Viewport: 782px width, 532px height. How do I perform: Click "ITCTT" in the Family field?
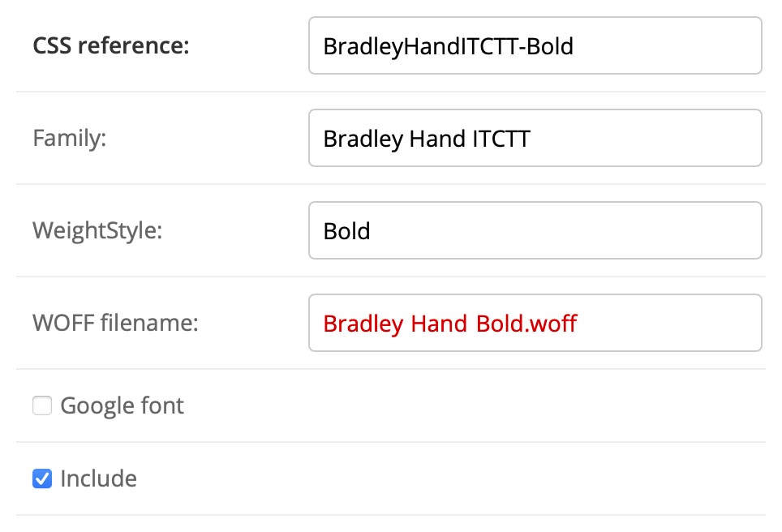[501, 139]
